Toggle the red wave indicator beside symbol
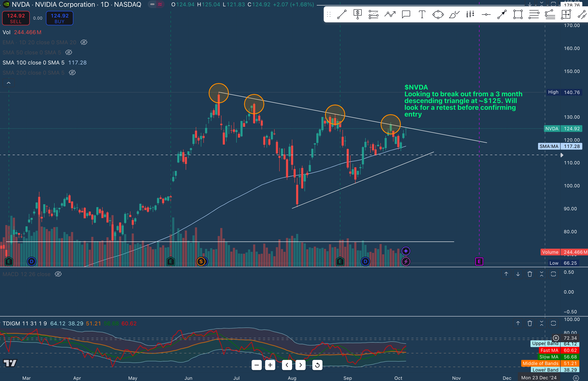588x381 pixels. point(160,4)
